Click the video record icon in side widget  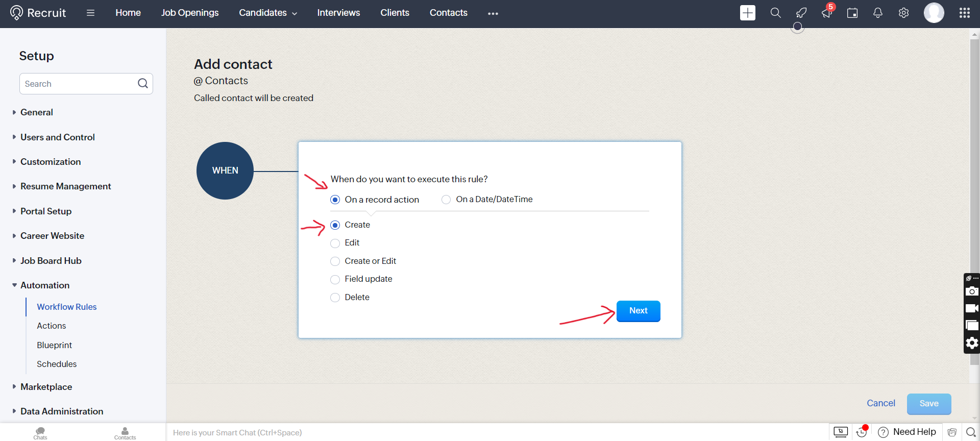pyautogui.click(x=972, y=308)
